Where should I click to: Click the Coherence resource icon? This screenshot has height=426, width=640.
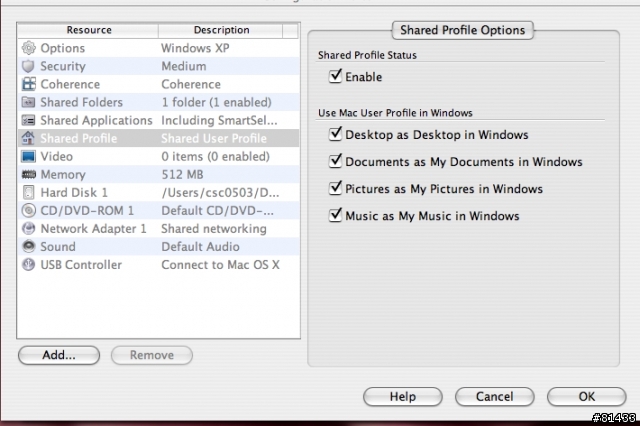(28, 84)
